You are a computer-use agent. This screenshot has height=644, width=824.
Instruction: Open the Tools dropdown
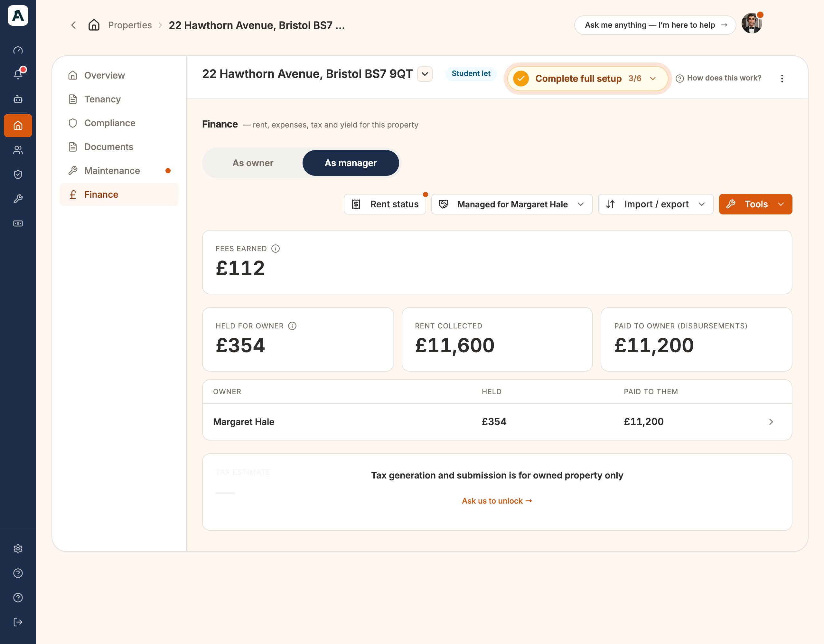pos(755,204)
